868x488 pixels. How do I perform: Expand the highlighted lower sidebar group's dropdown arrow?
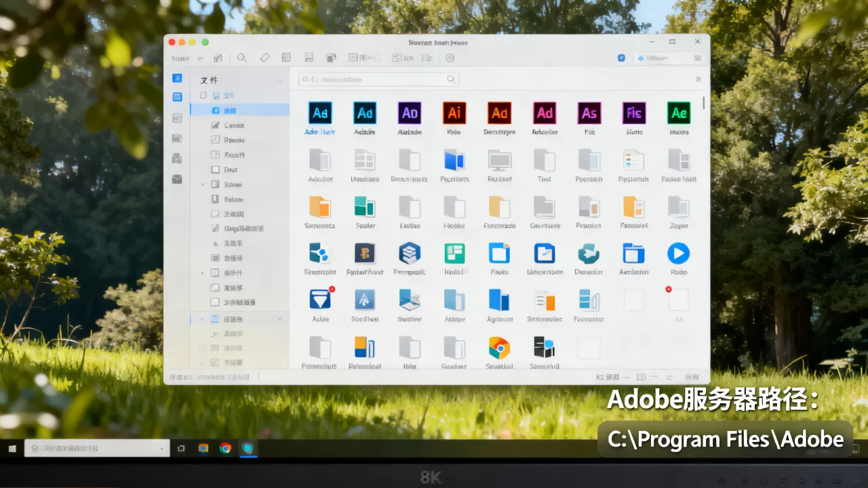279,319
